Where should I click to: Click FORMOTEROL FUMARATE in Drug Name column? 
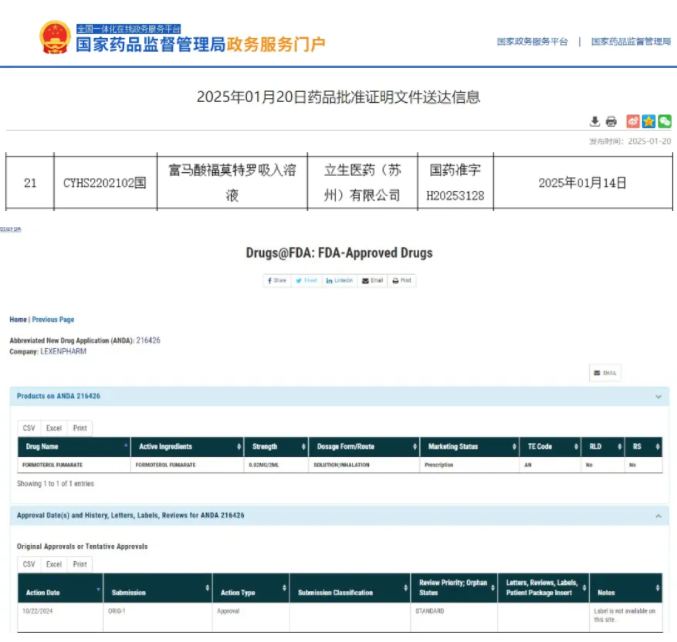(x=52, y=465)
